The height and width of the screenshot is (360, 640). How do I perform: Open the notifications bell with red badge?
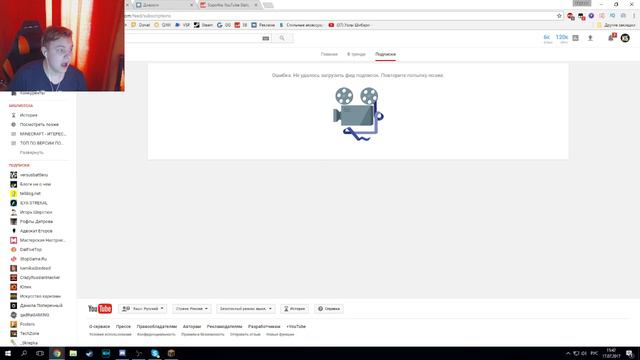pyautogui.click(x=611, y=38)
